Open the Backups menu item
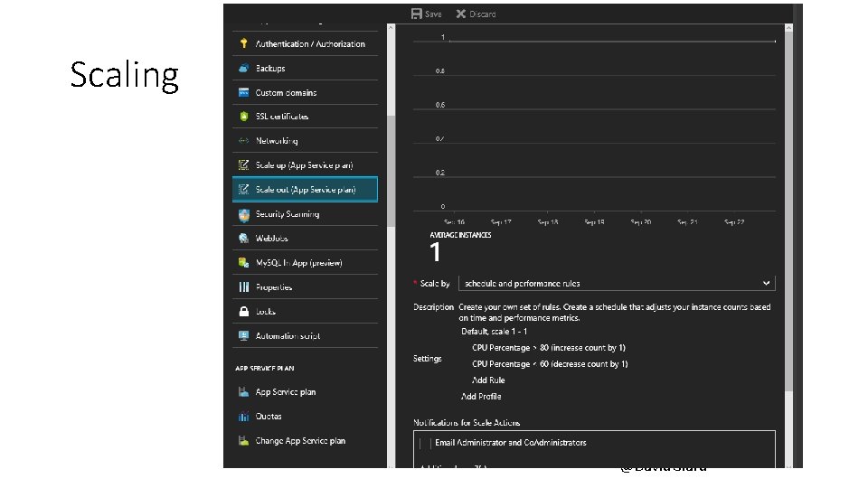Screen dimensions: 868x488 click(305, 68)
